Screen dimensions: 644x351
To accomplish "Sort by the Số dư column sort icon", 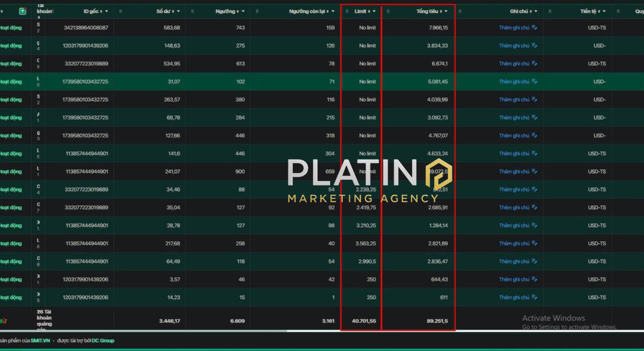I will [173, 11].
